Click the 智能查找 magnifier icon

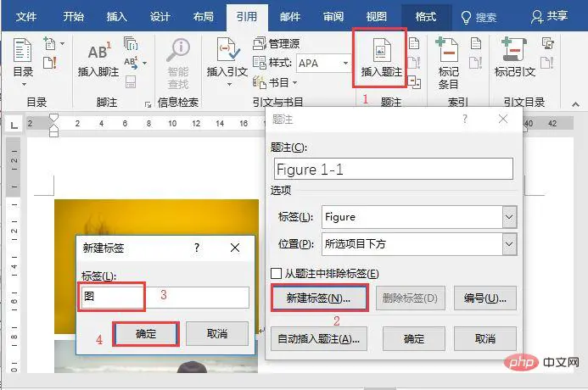pyautogui.click(x=178, y=63)
